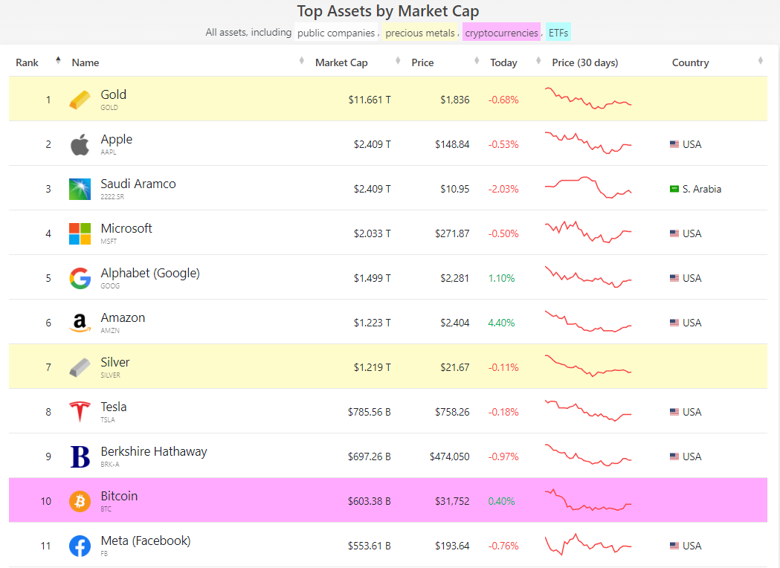The image size is (780, 568).
Task: Click the S. Arabia flag icon
Action: tap(674, 189)
